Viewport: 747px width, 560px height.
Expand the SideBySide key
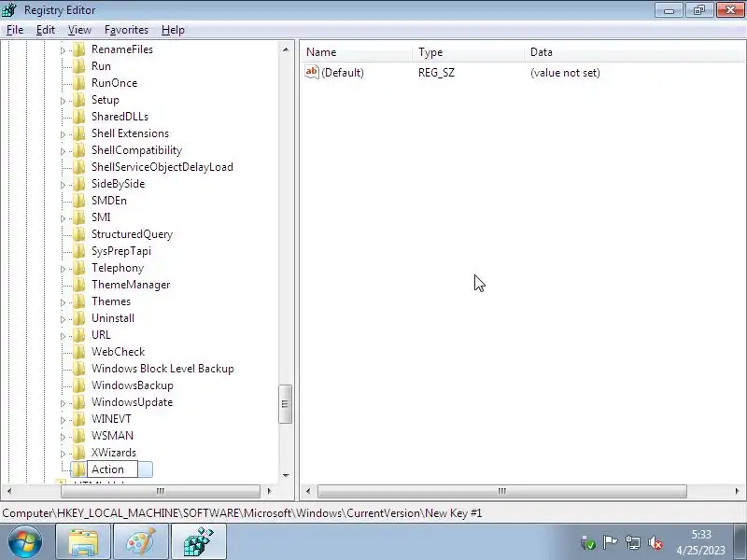(x=63, y=184)
